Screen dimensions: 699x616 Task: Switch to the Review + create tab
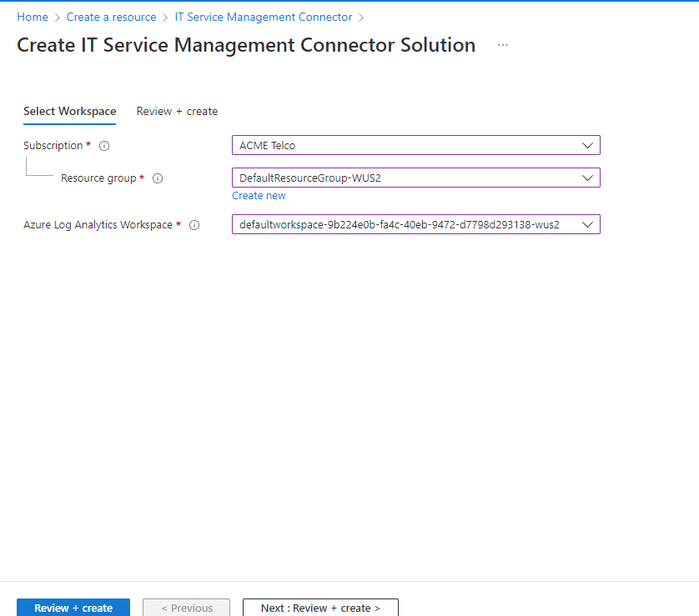point(177,111)
